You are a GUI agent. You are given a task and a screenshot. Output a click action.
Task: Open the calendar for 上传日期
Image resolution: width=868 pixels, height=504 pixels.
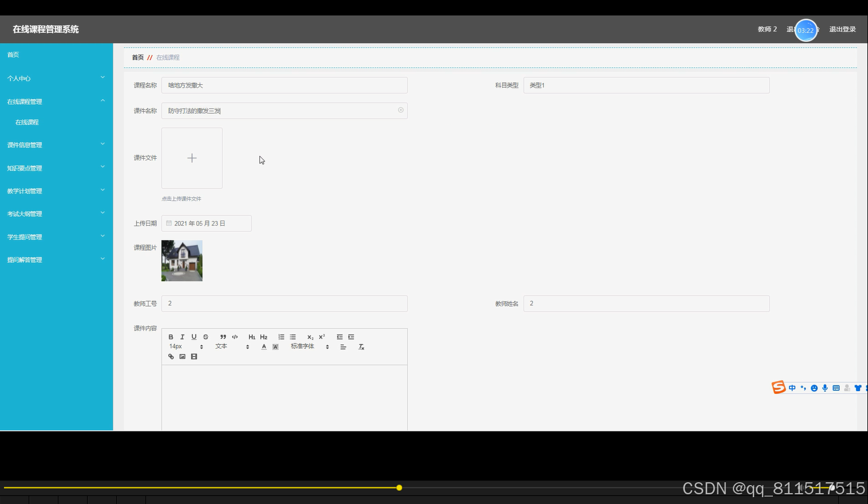(x=169, y=223)
